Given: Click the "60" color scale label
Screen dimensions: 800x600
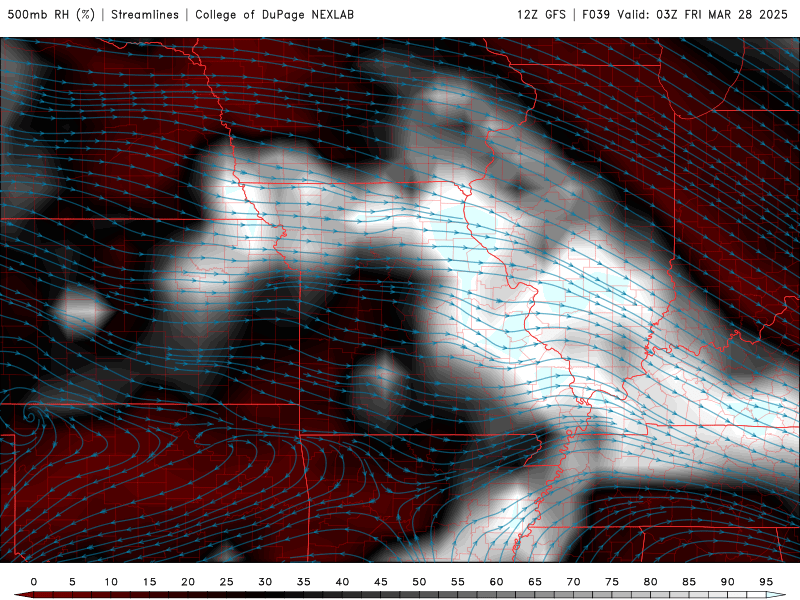Looking at the screenshot, I should coord(496,582).
